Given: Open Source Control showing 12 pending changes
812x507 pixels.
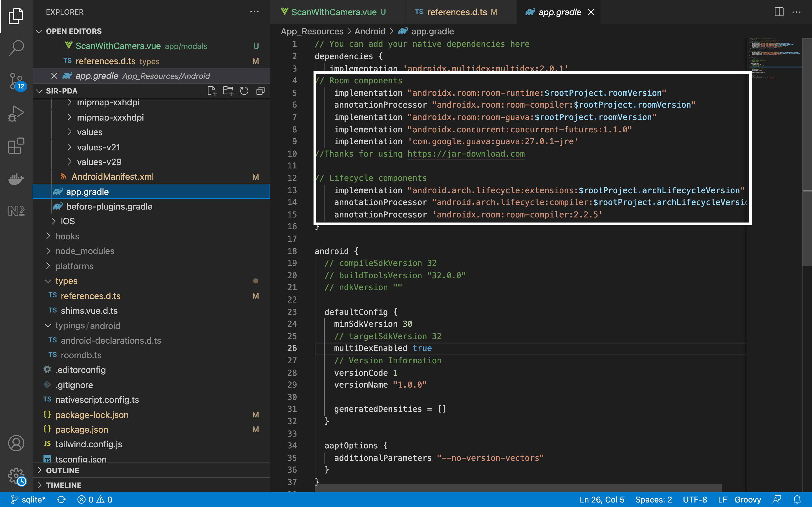Looking at the screenshot, I should click(x=16, y=81).
